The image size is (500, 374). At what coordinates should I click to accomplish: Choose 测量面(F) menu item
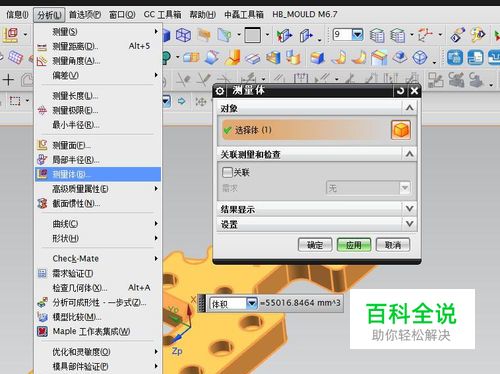click(98, 145)
